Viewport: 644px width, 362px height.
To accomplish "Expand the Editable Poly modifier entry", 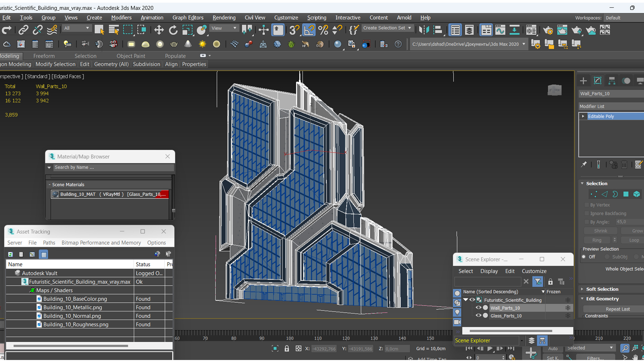I will pos(583,116).
